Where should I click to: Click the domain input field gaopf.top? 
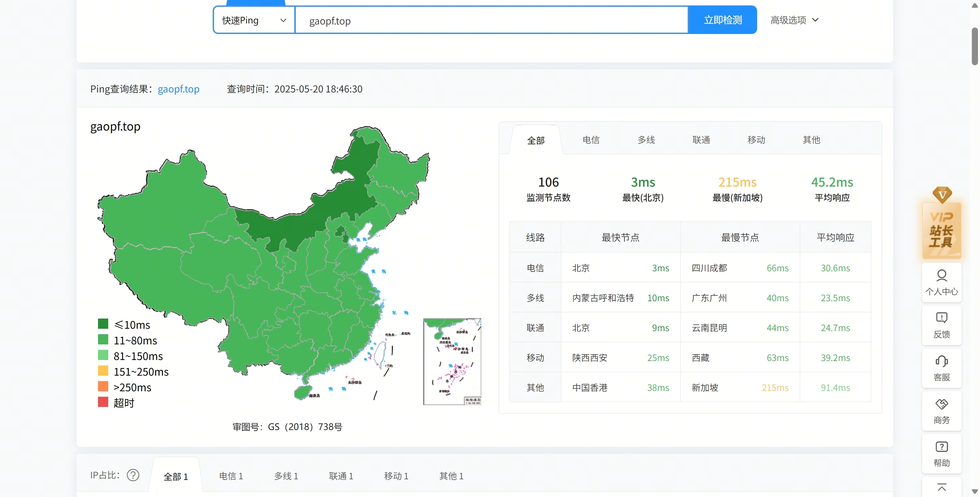coord(491,20)
